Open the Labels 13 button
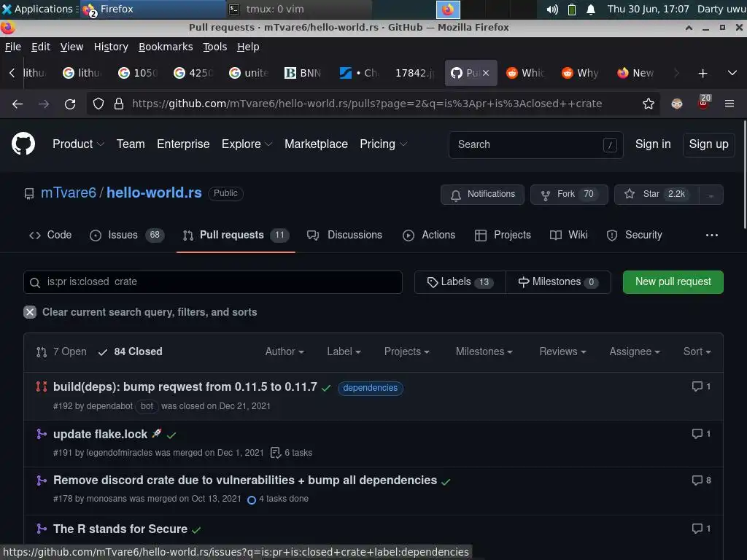 tap(460, 282)
